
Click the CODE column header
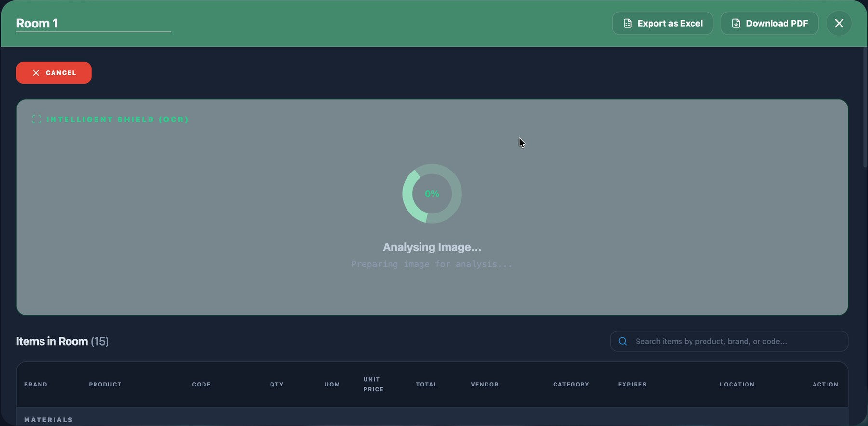[x=201, y=385]
